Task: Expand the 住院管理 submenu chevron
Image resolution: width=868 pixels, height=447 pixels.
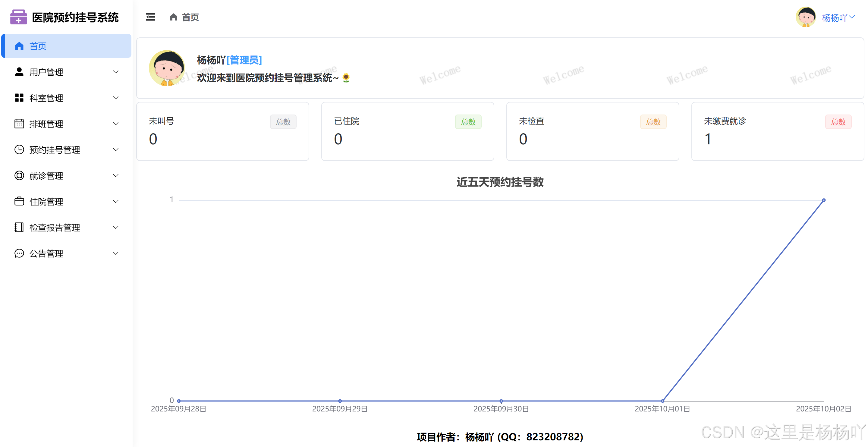Action: (115, 202)
